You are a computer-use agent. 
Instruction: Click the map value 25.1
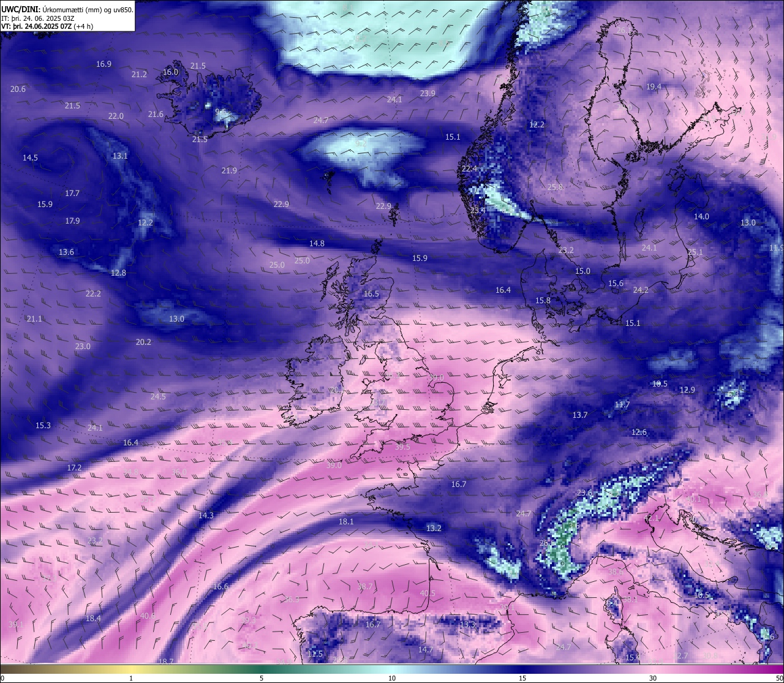[695, 252]
